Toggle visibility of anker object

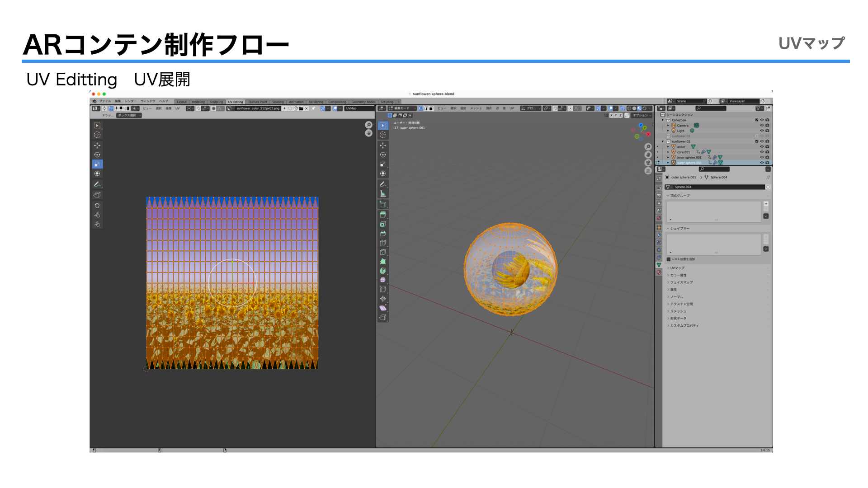(x=762, y=146)
